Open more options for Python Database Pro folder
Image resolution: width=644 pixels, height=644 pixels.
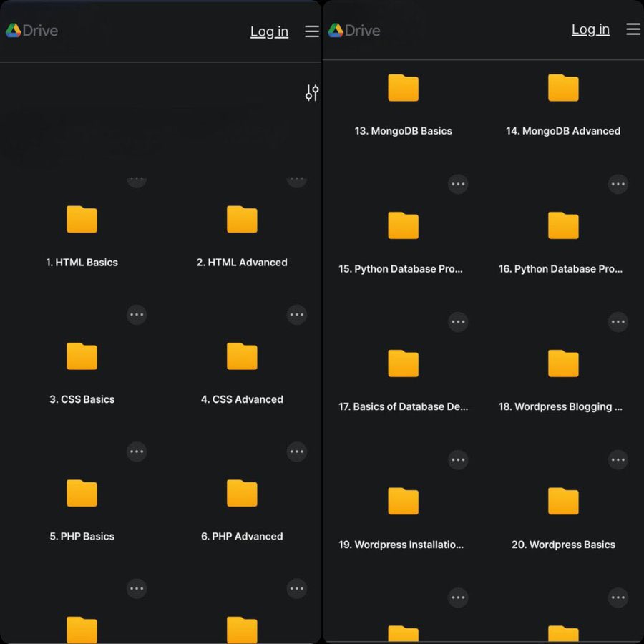pyautogui.click(x=458, y=184)
